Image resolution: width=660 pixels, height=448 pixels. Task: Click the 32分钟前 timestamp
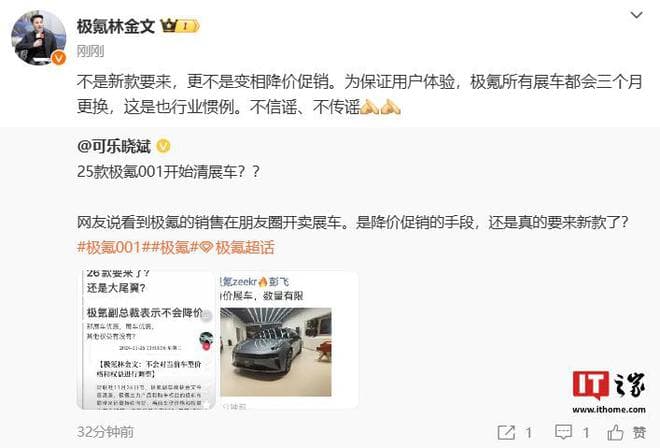106,432
